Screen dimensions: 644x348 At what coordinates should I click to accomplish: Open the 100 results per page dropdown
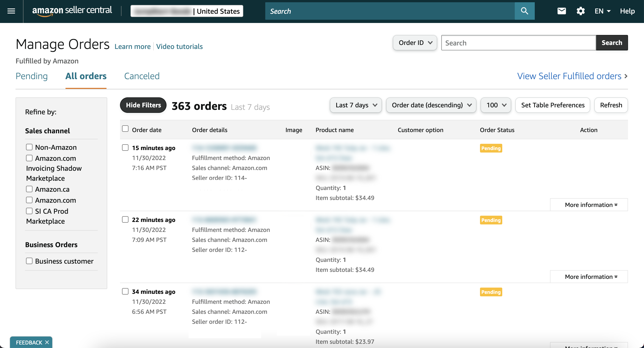(x=496, y=105)
